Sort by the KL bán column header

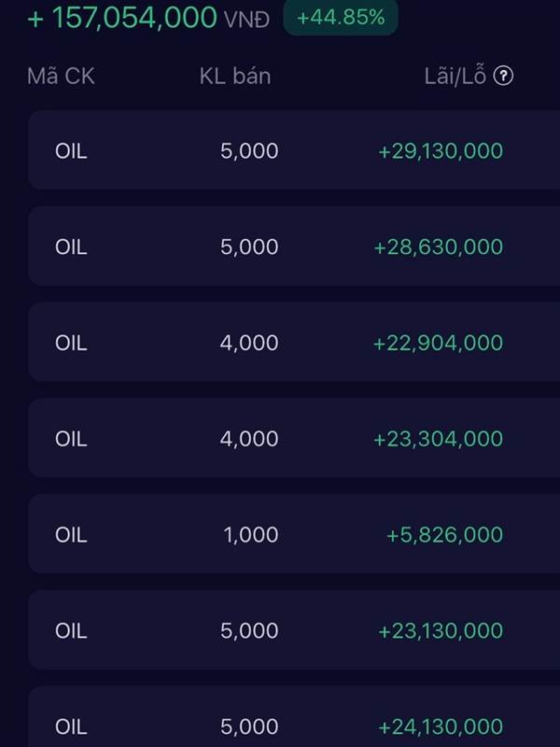click(235, 77)
